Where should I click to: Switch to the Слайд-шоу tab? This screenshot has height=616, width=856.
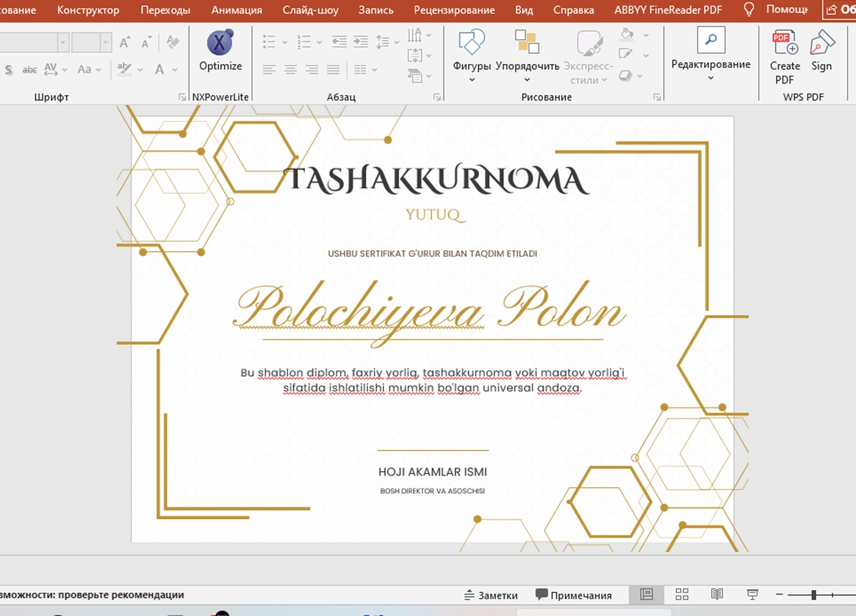coord(311,10)
